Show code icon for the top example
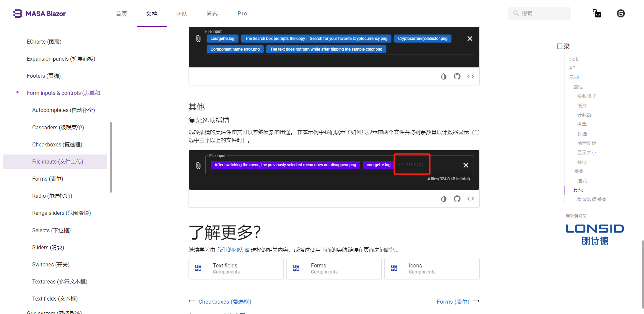Viewport: 644px width, 314px height. tap(471, 76)
